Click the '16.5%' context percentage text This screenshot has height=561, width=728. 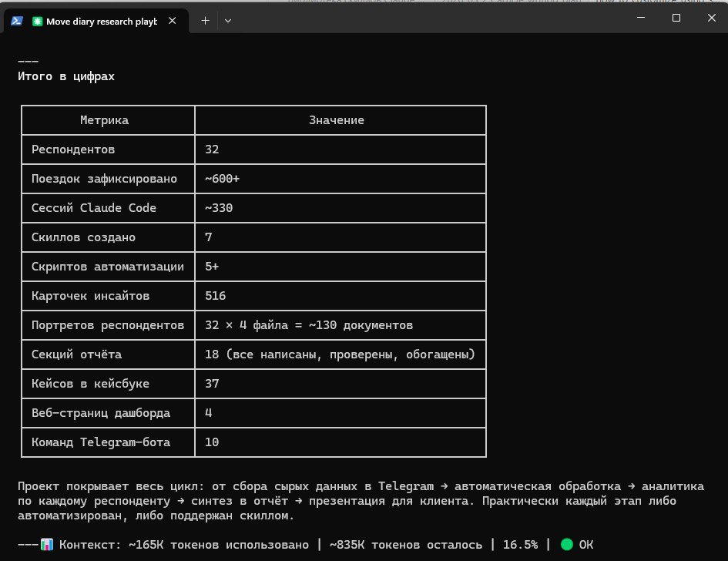click(x=521, y=544)
